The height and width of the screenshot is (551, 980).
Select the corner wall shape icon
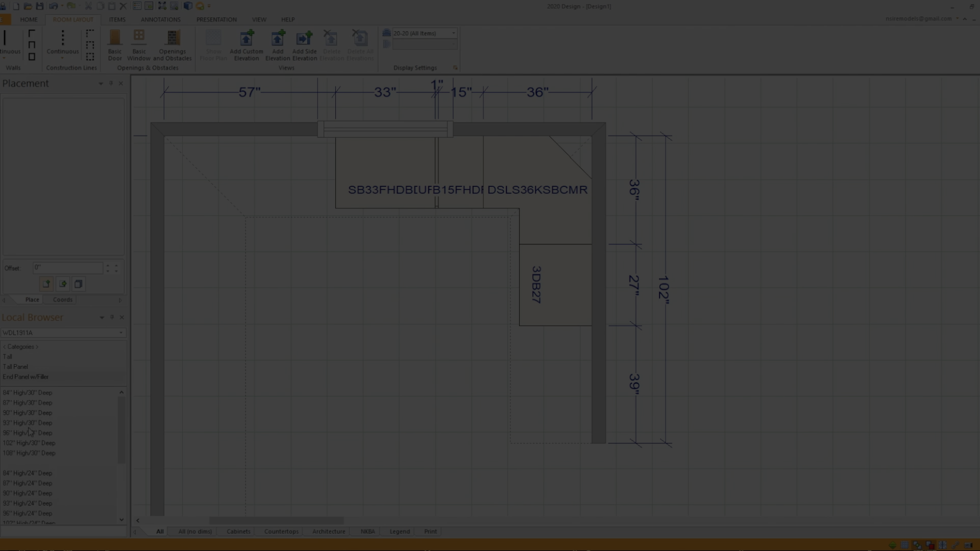coord(32,34)
